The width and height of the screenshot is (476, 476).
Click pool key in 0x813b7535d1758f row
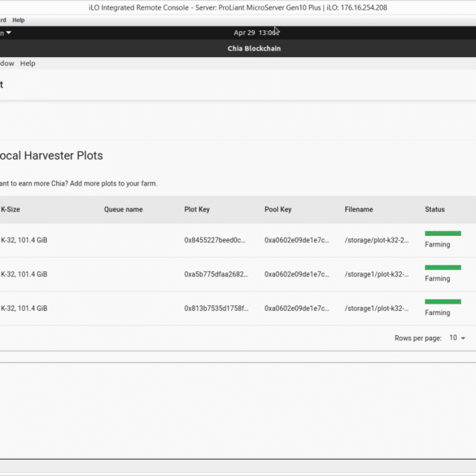(297, 308)
